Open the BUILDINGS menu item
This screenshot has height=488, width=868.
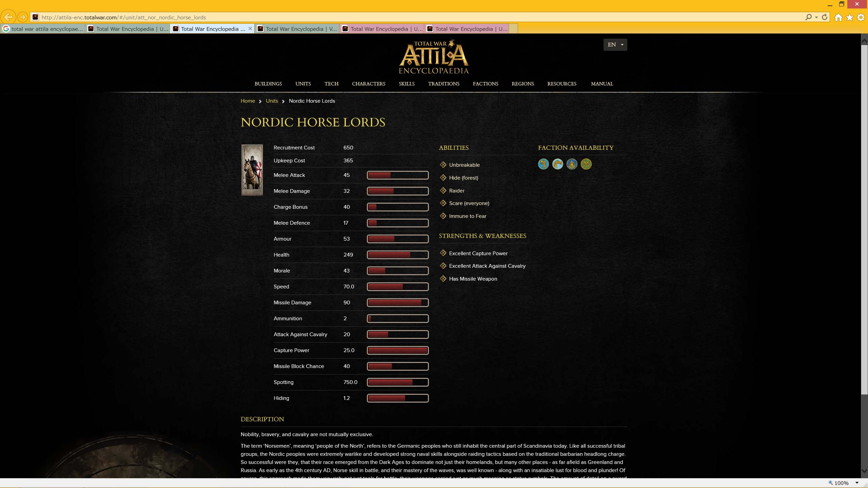[268, 84]
